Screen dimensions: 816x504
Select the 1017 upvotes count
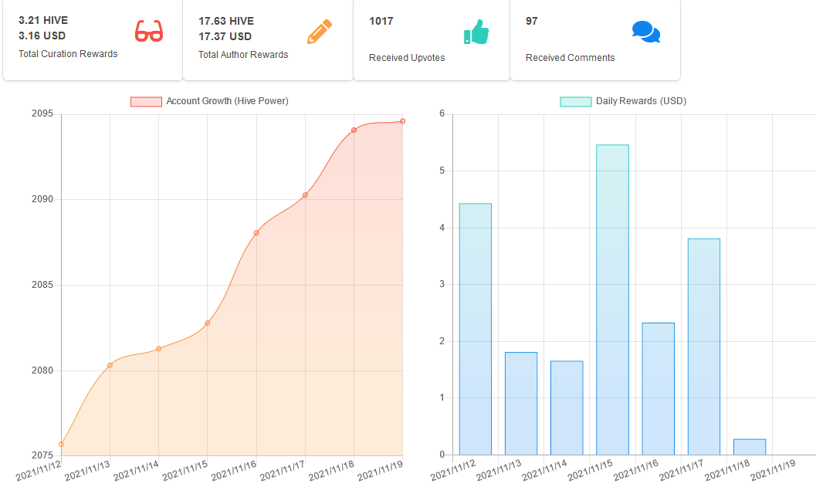pos(381,22)
